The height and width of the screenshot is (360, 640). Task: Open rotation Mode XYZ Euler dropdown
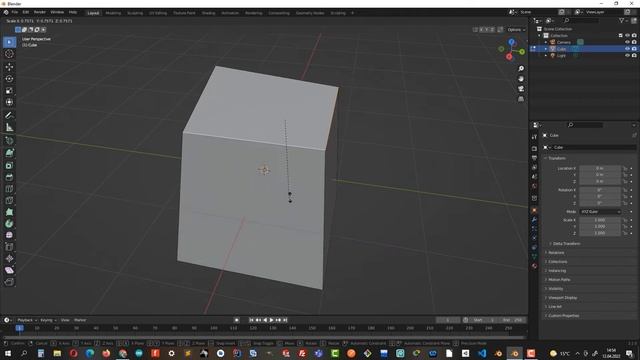tap(600, 212)
